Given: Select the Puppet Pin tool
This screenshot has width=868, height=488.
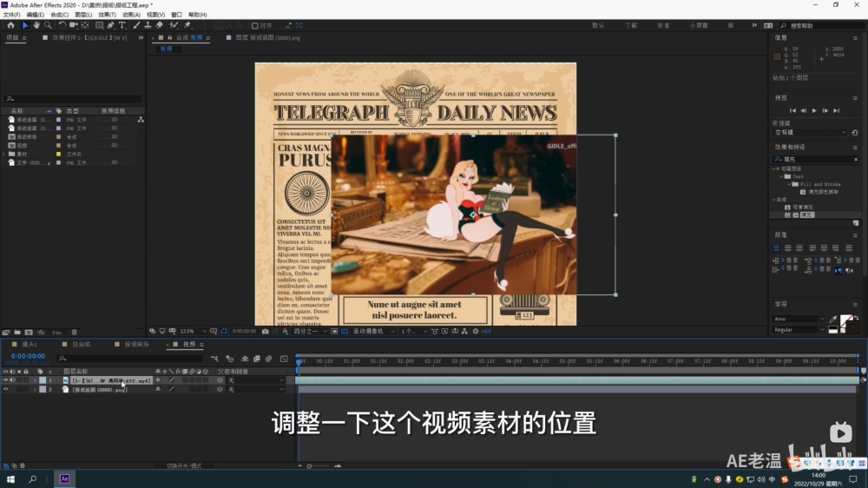Looking at the screenshot, I should [x=187, y=25].
